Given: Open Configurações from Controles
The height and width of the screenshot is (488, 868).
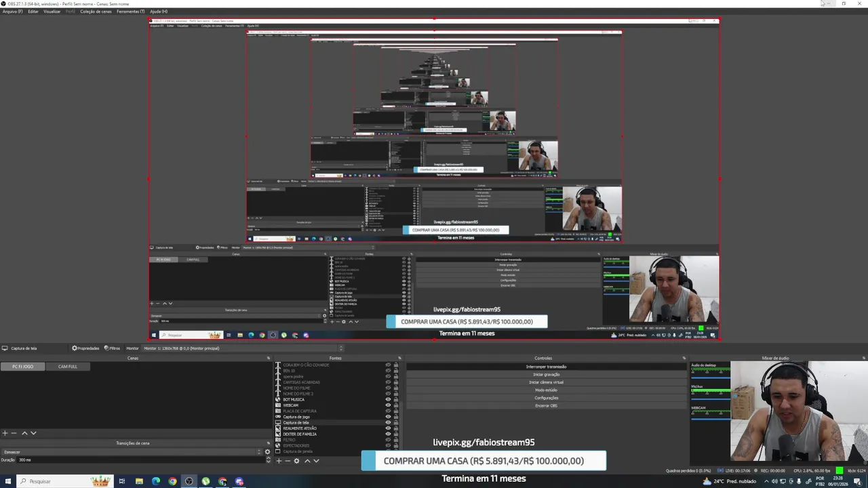Looking at the screenshot, I should (546, 398).
